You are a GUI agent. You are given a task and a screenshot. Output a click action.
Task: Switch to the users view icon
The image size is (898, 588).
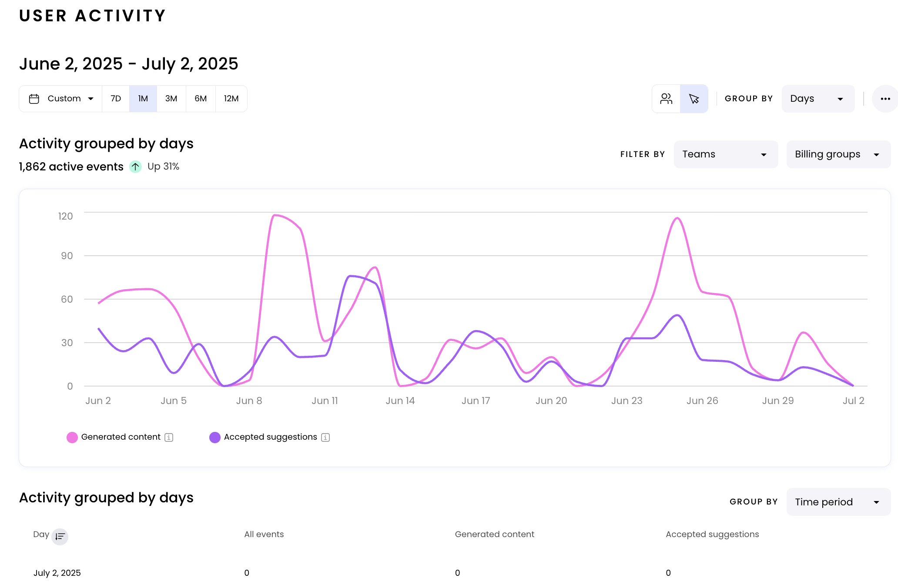pyautogui.click(x=666, y=99)
